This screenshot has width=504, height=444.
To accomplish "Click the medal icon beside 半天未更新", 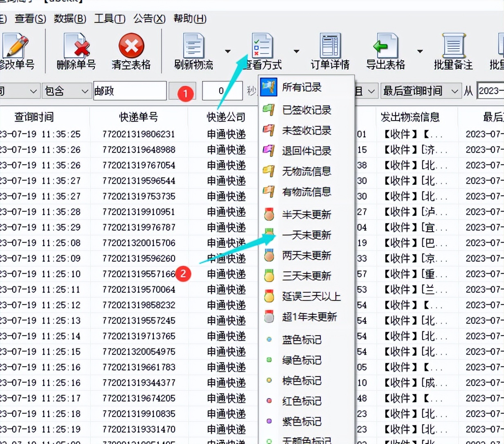I will tap(269, 213).
